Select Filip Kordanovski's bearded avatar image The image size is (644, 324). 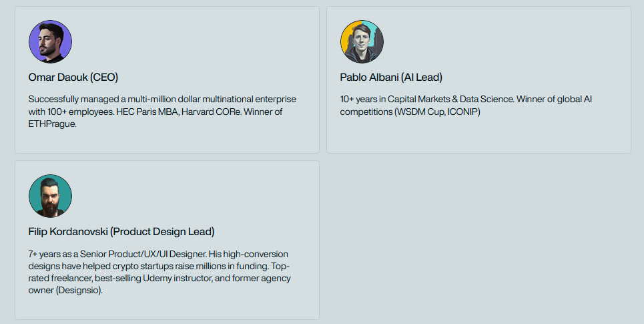tap(50, 196)
